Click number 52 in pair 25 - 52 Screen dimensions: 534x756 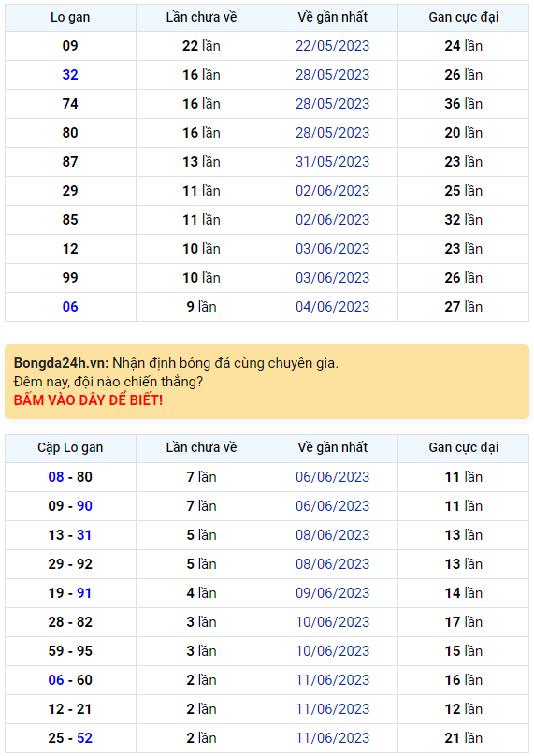pos(84,738)
